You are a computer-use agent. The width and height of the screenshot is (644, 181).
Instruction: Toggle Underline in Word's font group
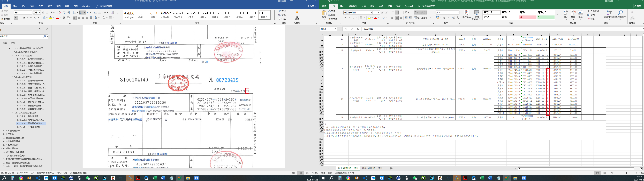(x=24, y=18)
